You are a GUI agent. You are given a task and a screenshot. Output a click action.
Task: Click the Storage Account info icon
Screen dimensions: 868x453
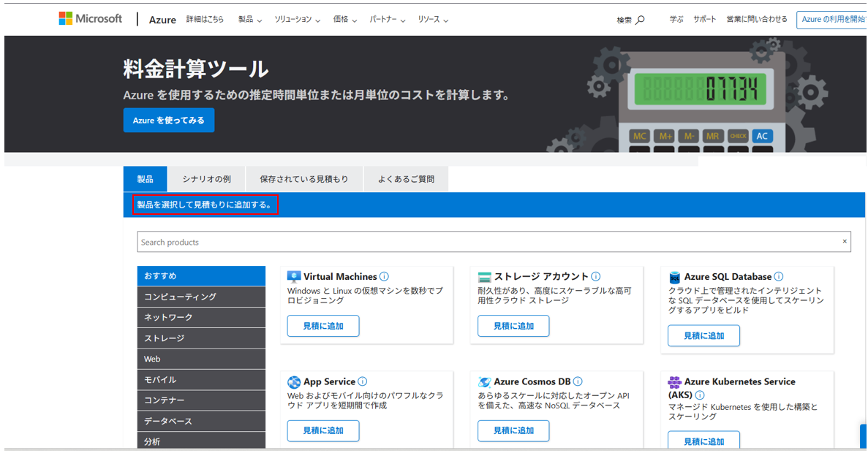point(596,277)
